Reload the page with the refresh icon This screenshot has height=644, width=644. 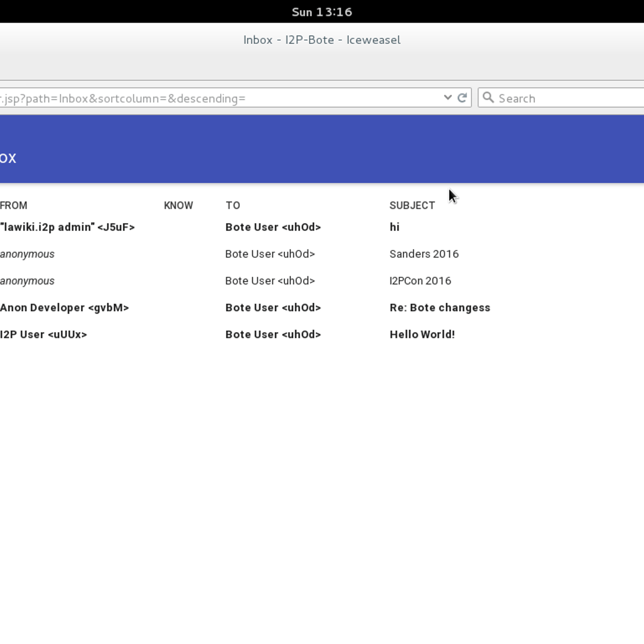click(x=462, y=98)
